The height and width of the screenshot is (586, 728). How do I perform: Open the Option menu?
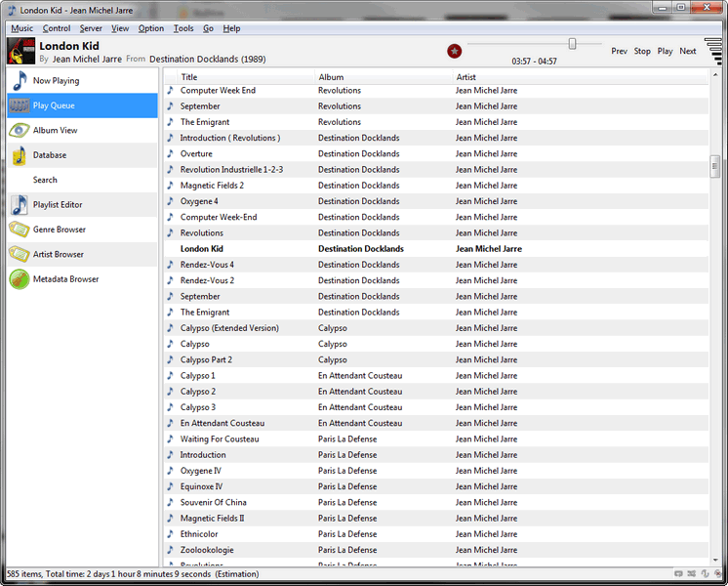pos(151,28)
